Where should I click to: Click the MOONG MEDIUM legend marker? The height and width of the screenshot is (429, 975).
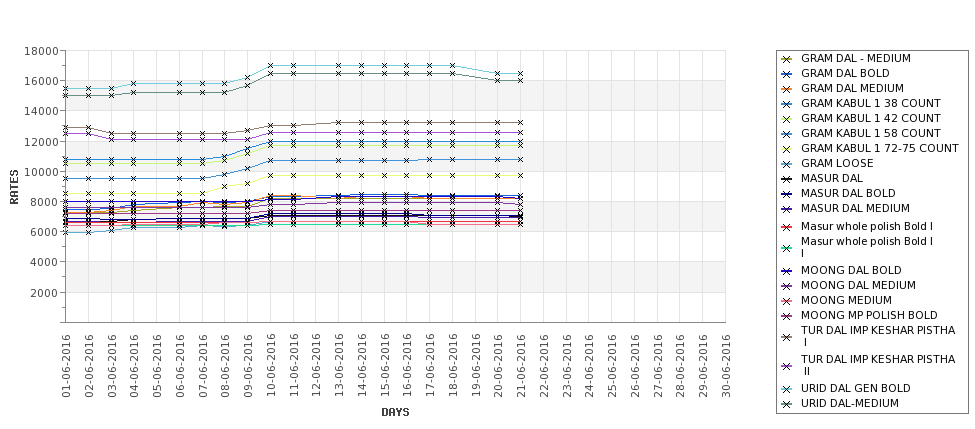(787, 301)
